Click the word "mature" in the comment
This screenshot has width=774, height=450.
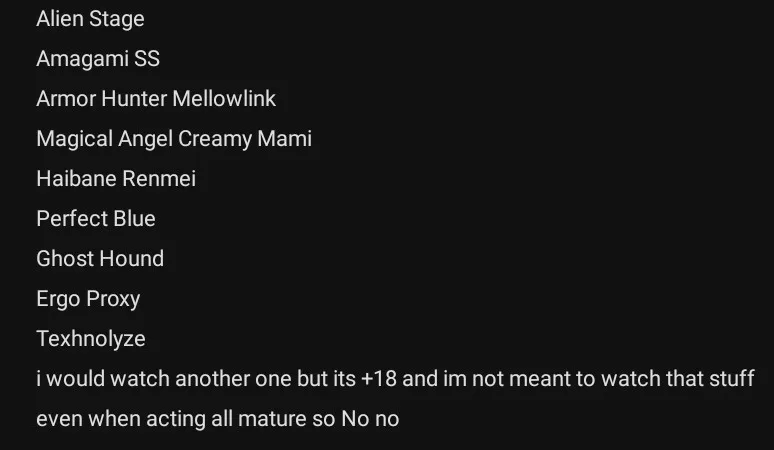271,419
